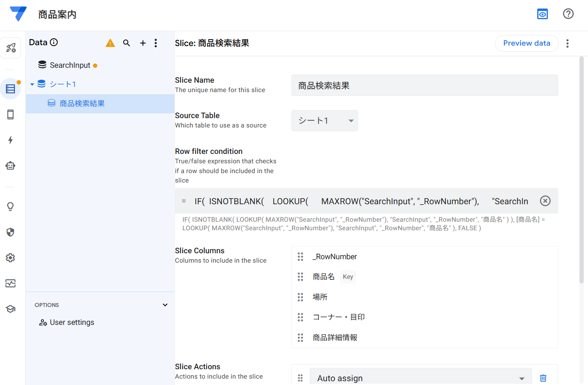Select the _RowNumber slice column
This screenshot has height=385, width=588.
335,257
